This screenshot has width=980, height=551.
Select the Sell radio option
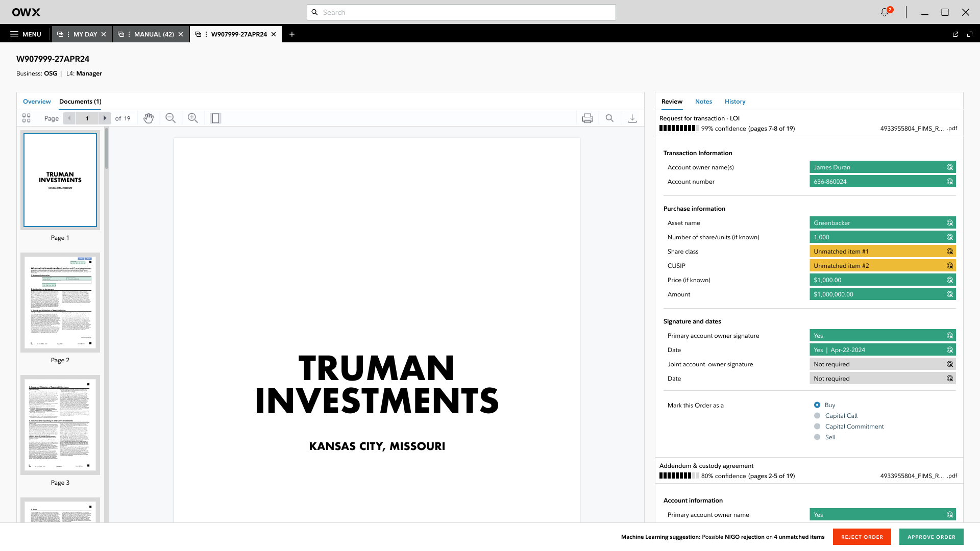817,437
